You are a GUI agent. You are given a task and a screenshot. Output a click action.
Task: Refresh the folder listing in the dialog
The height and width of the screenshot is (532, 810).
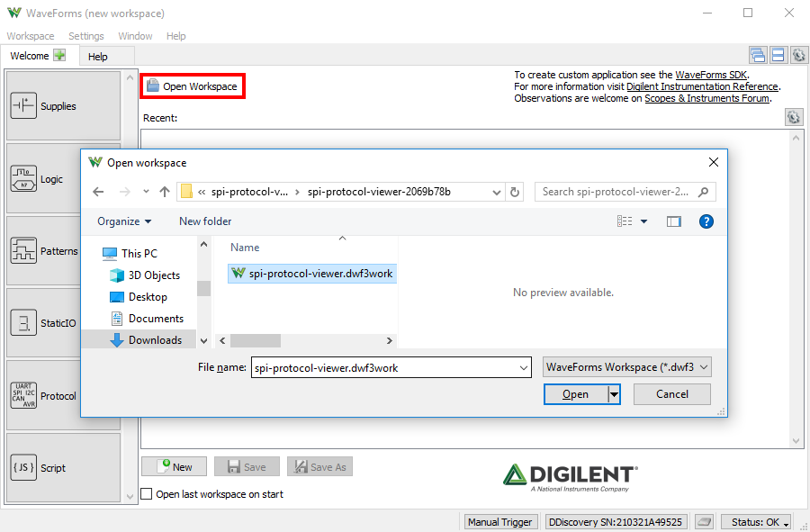(515, 192)
